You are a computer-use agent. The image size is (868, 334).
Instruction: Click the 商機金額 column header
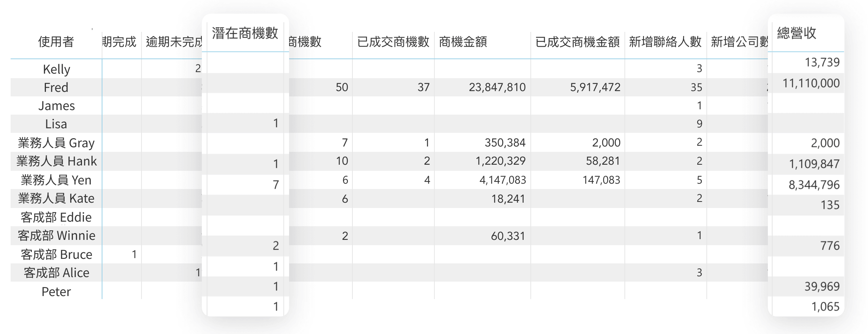463,42
